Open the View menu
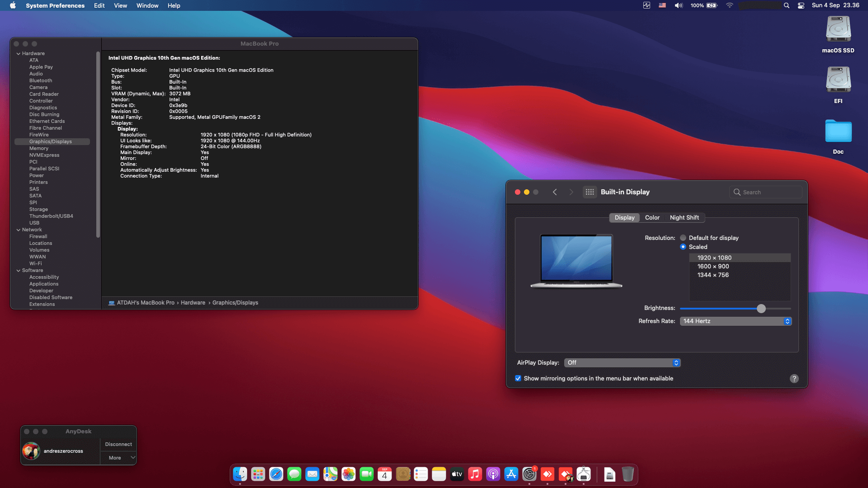Screen dimensions: 868x488 (120, 5)
